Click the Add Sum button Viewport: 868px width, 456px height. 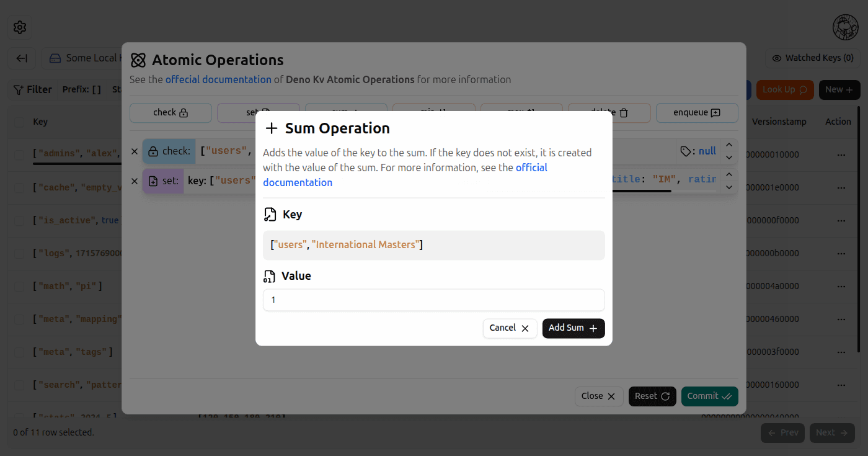(x=573, y=328)
